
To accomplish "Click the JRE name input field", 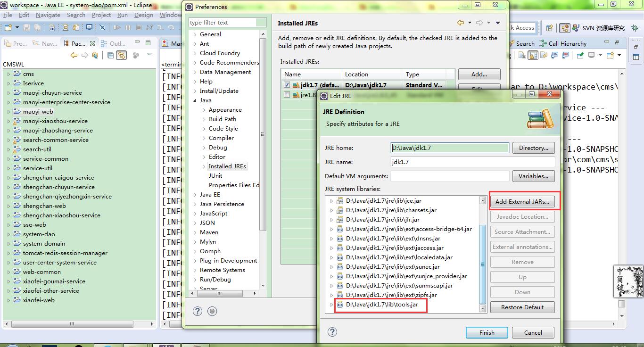I will [472, 162].
